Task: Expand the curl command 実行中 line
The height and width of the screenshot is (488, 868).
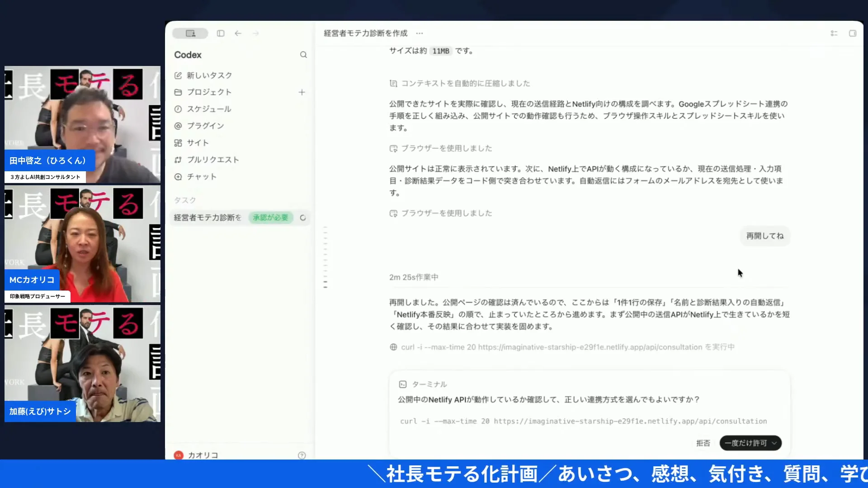Action: tap(562, 347)
